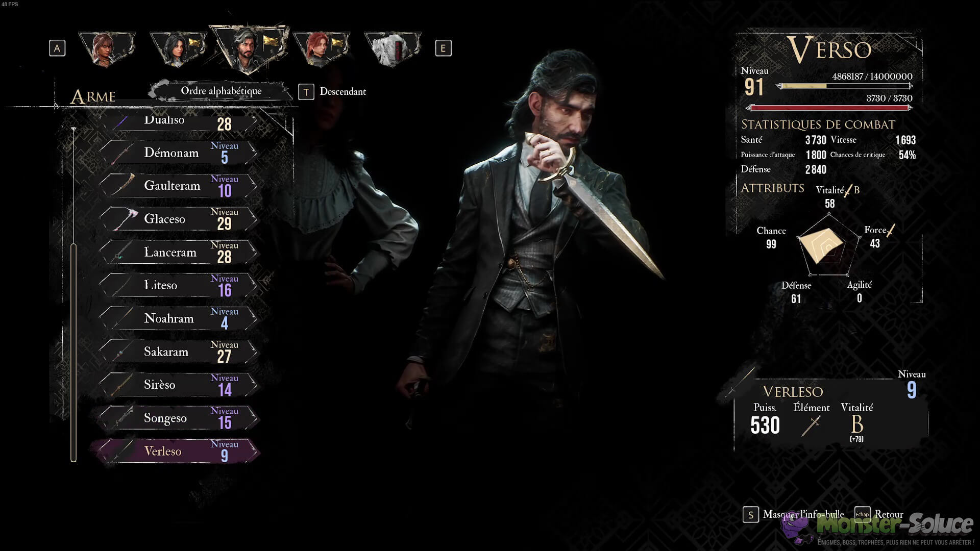This screenshot has width=980, height=551.
Task: Click the Gaulteram weapon icon
Action: (x=122, y=185)
